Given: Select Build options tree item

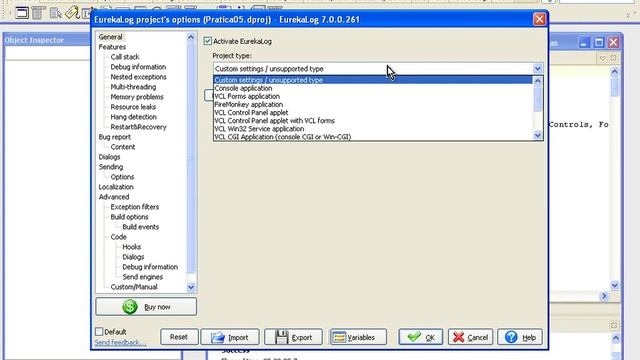Looking at the screenshot, I should tap(129, 217).
